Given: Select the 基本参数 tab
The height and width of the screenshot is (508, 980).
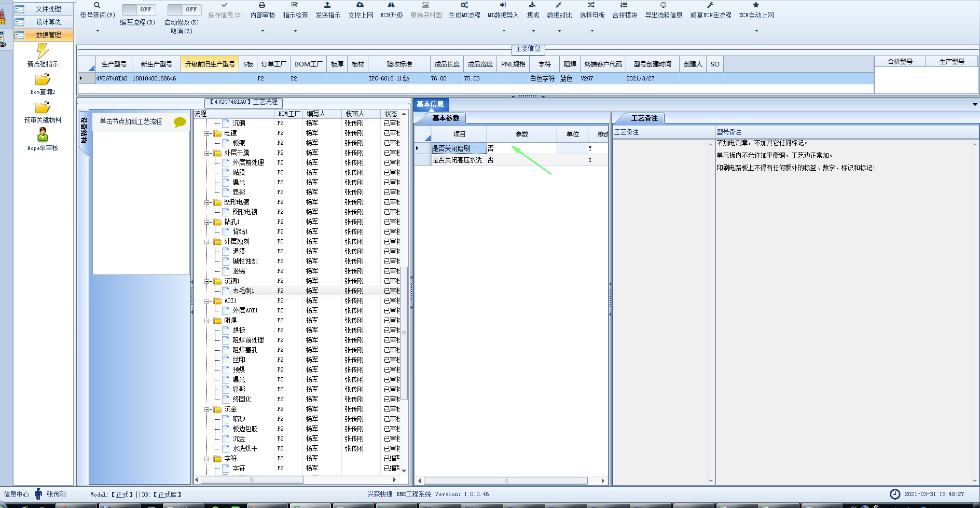Looking at the screenshot, I should (446, 118).
